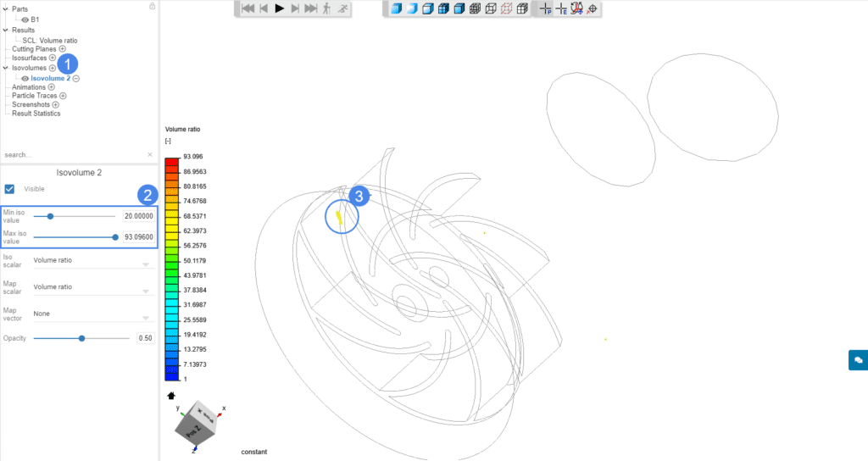This screenshot has height=461, width=868.
Task: Click the red top of color legend
Action: (x=171, y=162)
